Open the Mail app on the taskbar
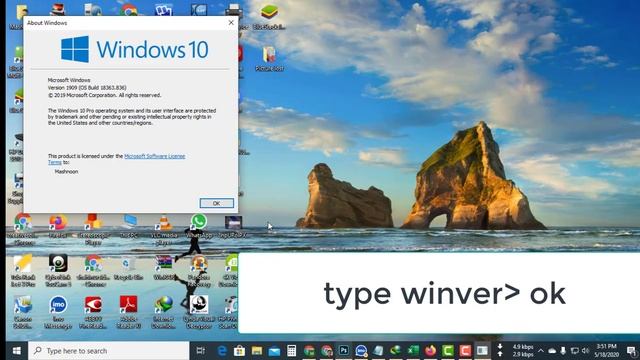640x360 pixels. click(x=274, y=351)
